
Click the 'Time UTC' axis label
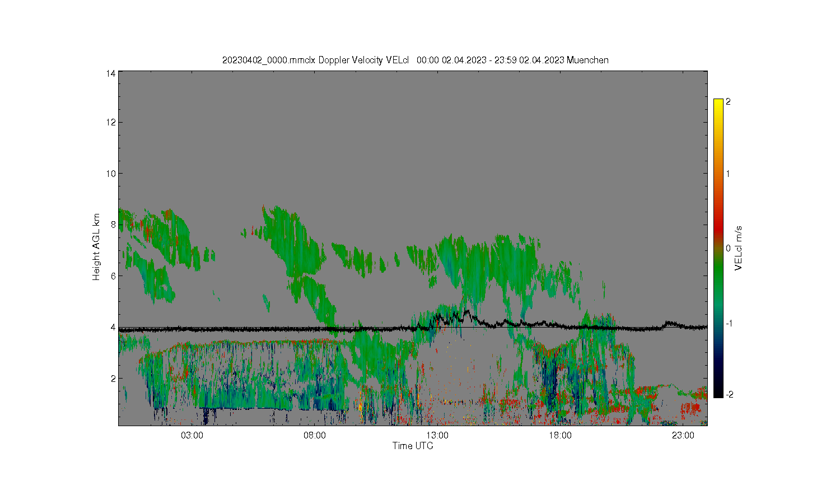pyautogui.click(x=413, y=446)
